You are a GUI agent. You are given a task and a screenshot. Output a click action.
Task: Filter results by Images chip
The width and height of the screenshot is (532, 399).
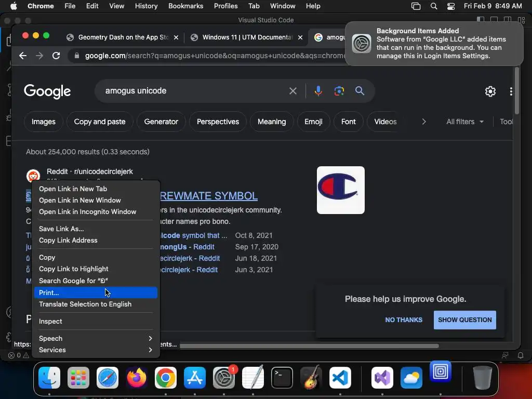coord(44,122)
